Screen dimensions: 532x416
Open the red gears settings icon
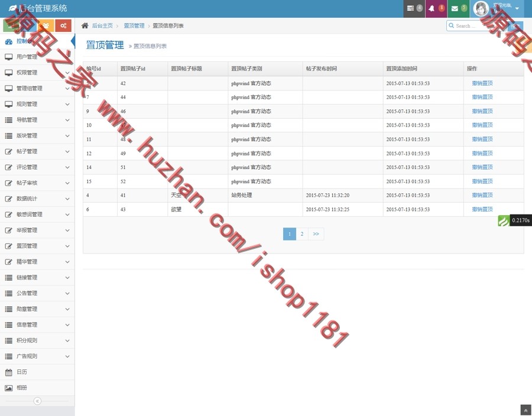tap(63, 25)
